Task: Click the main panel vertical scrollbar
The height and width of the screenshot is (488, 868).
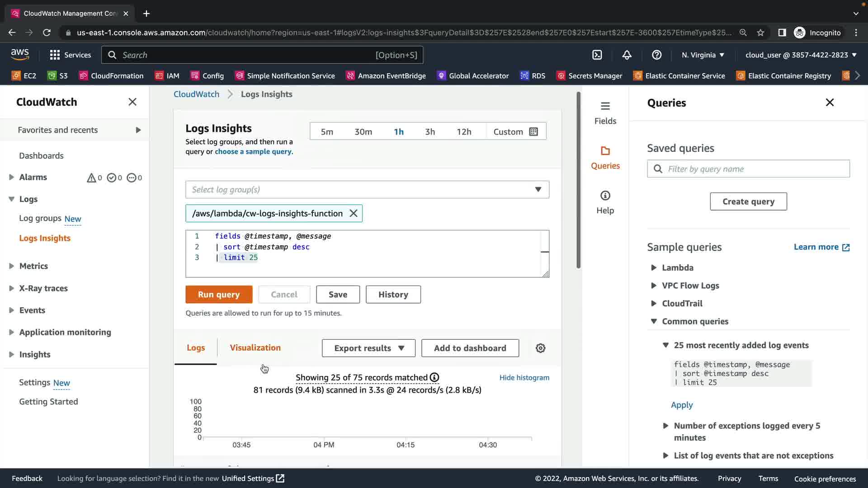Action: click(578, 181)
